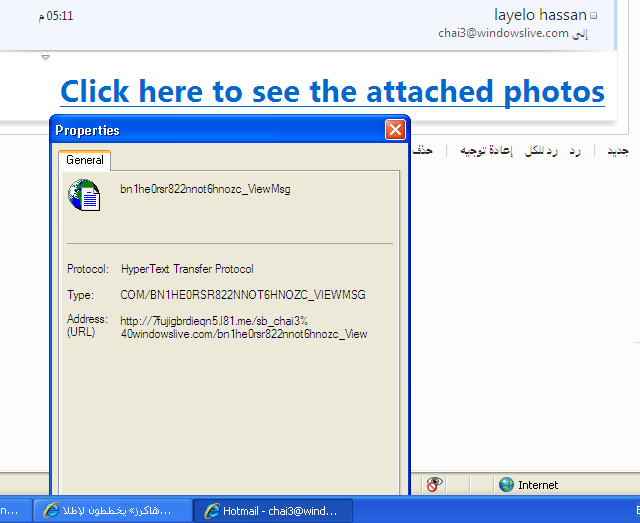The width and height of the screenshot is (640, 523).
Task: Click the privacy report eye icon
Action: point(435,484)
